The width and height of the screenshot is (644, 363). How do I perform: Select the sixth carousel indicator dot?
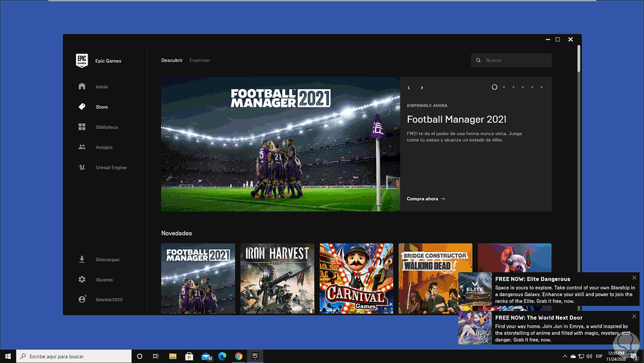click(541, 87)
